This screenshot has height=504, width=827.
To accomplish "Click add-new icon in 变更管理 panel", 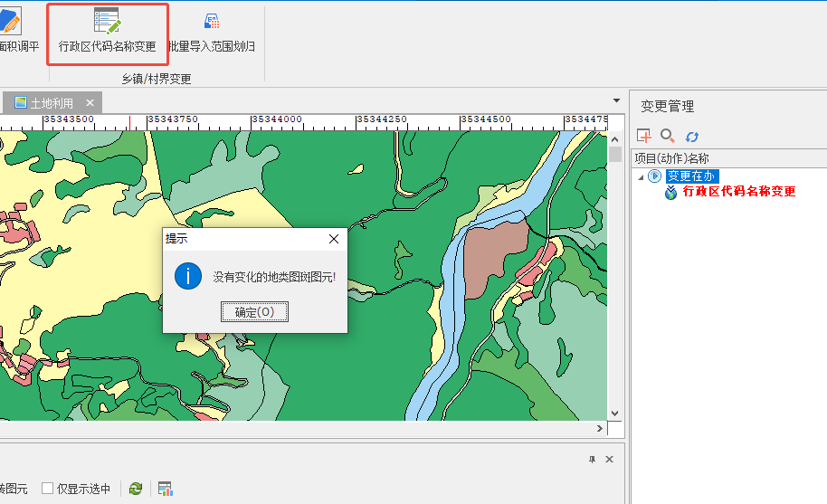I will point(644,136).
